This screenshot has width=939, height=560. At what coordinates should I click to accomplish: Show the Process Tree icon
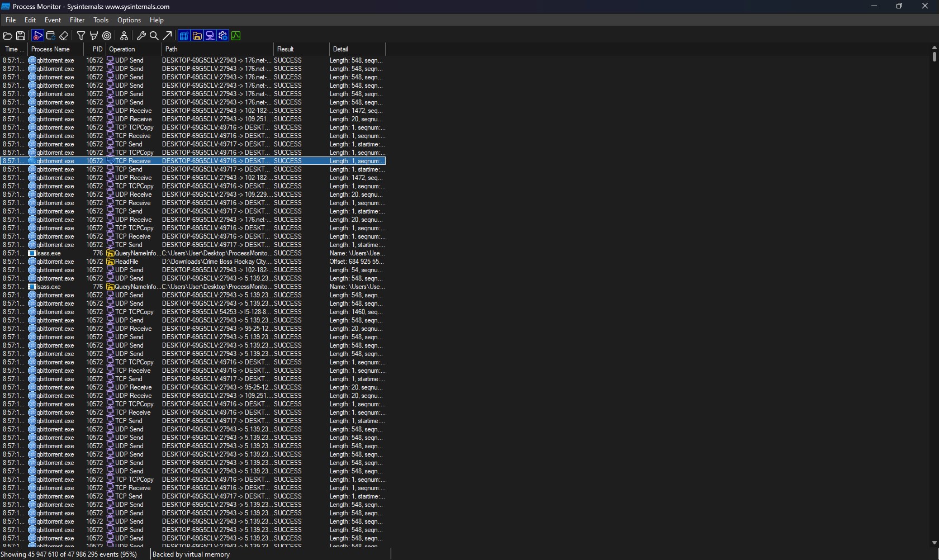point(124,36)
